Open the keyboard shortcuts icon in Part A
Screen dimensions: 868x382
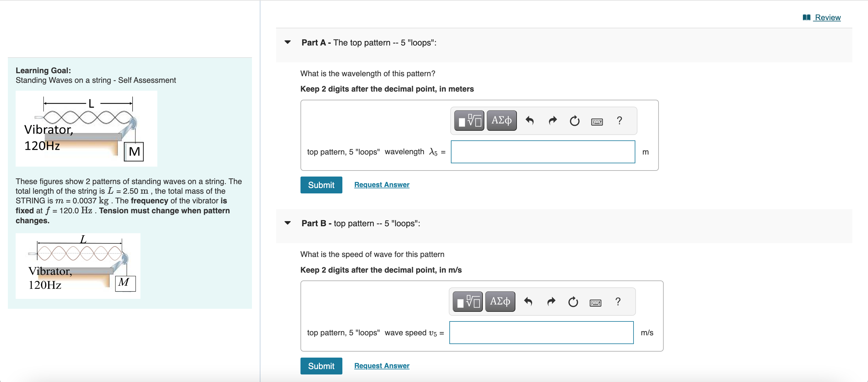pyautogui.click(x=597, y=121)
